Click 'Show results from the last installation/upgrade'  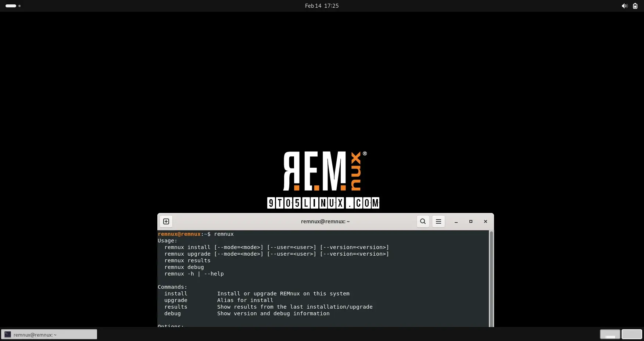pos(295,307)
